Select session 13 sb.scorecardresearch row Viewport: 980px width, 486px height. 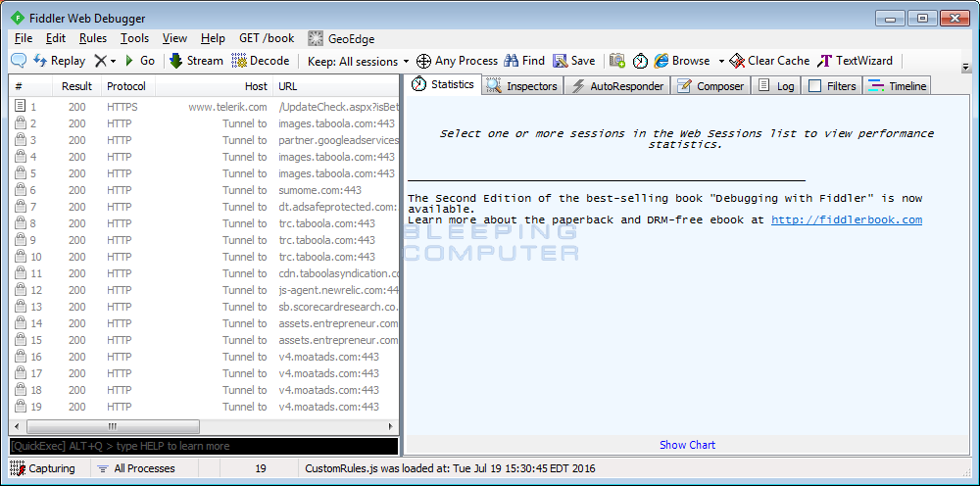tap(204, 307)
